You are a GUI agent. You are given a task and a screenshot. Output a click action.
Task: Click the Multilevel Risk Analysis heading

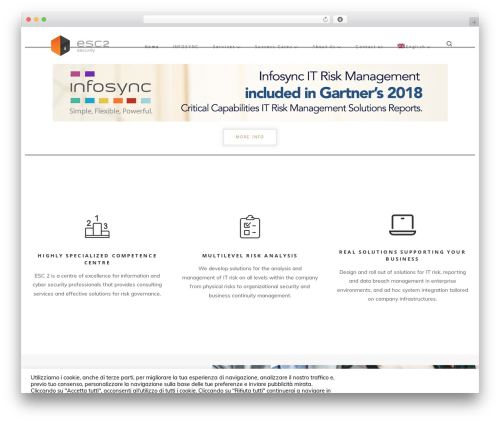[x=250, y=256]
